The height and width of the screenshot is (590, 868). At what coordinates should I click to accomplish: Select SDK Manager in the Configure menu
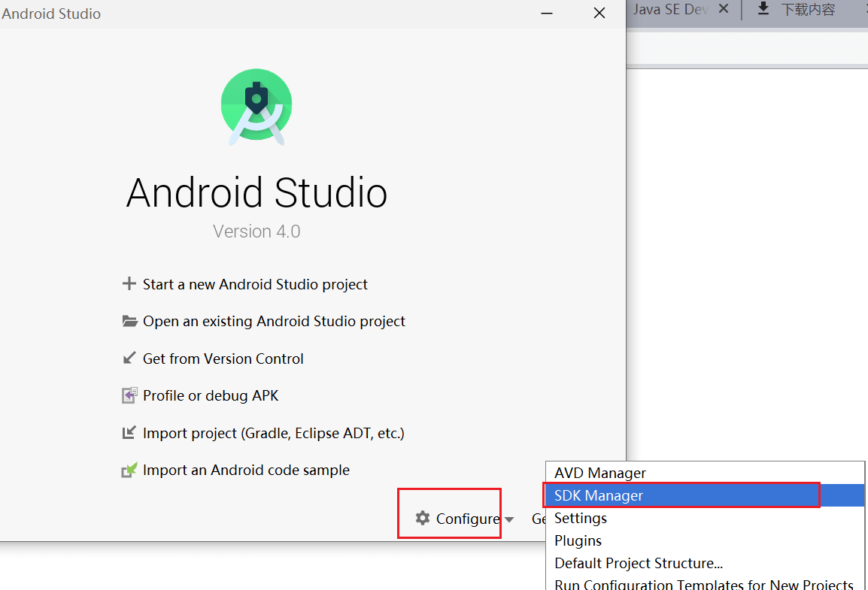[705, 495]
